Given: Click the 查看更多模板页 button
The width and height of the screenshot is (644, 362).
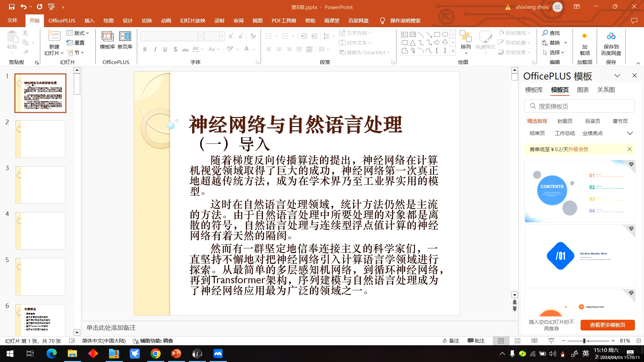Looking at the screenshot, I should (x=607, y=325).
